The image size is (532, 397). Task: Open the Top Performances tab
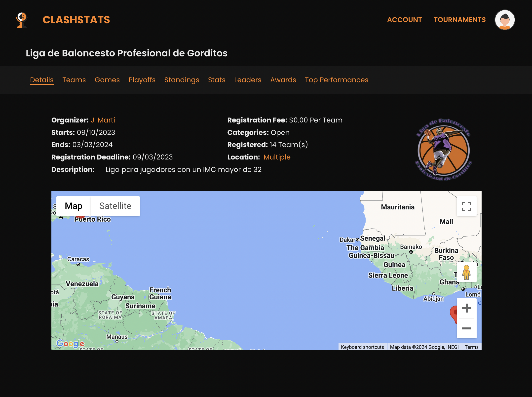pyautogui.click(x=337, y=80)
